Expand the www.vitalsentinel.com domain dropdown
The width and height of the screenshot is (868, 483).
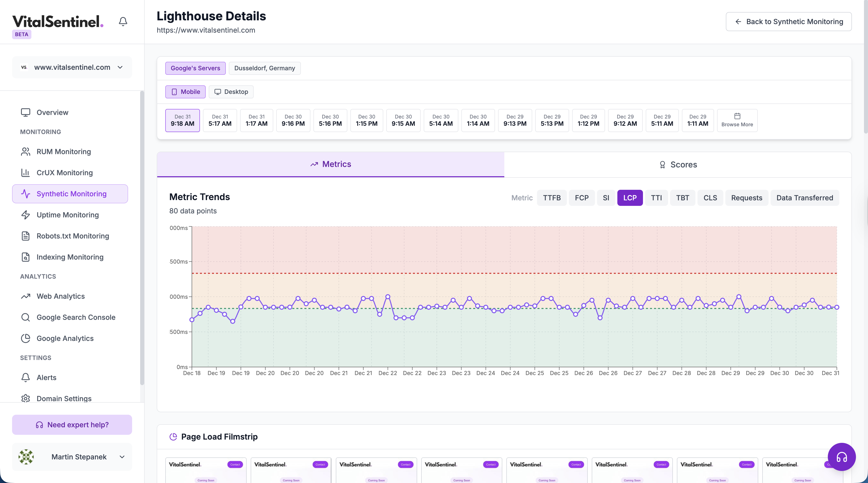72,67
